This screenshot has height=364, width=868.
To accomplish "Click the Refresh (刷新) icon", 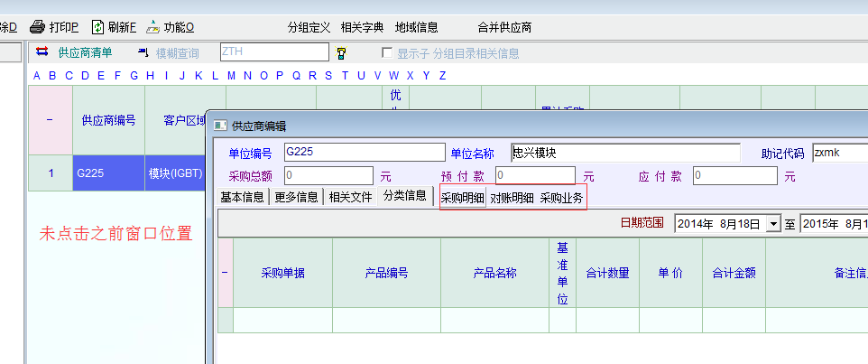I will [x=97, y=27].
